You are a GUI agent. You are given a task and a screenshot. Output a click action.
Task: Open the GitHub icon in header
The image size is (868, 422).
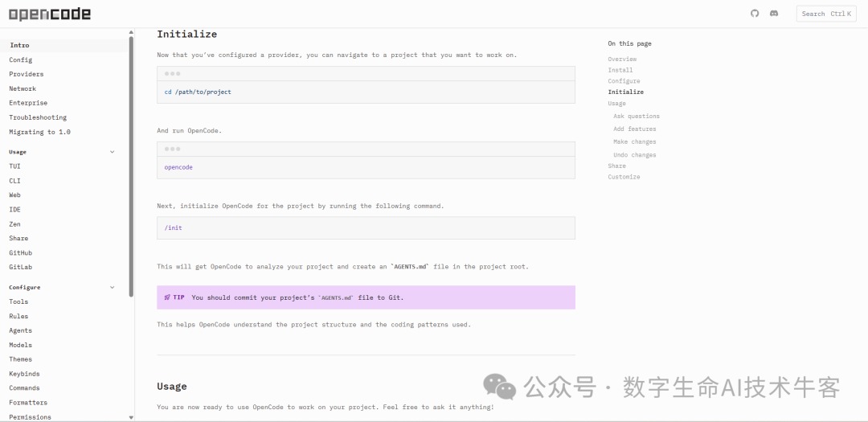pos(755,14)
